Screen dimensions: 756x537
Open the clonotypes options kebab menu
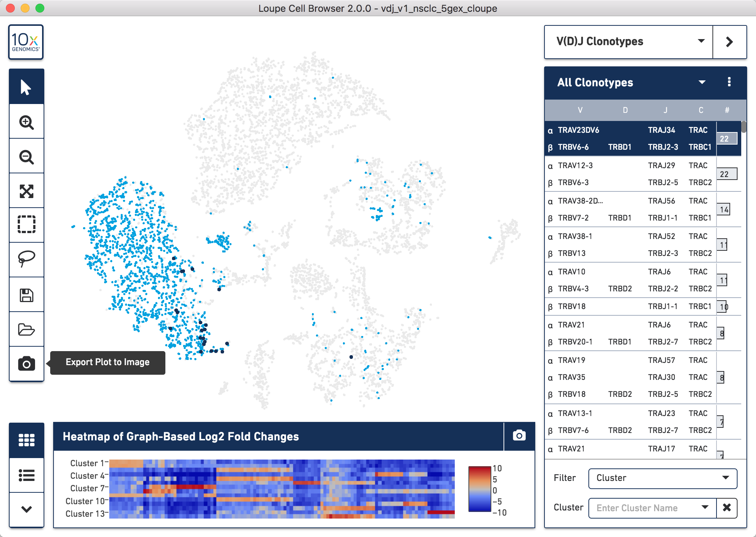pyautogui.click(x=729, y=82)
